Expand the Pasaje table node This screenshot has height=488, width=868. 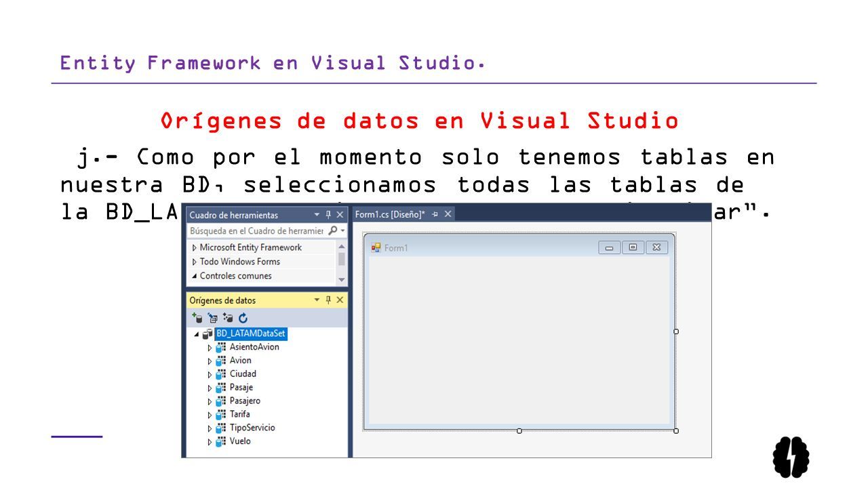coord(210,388)
